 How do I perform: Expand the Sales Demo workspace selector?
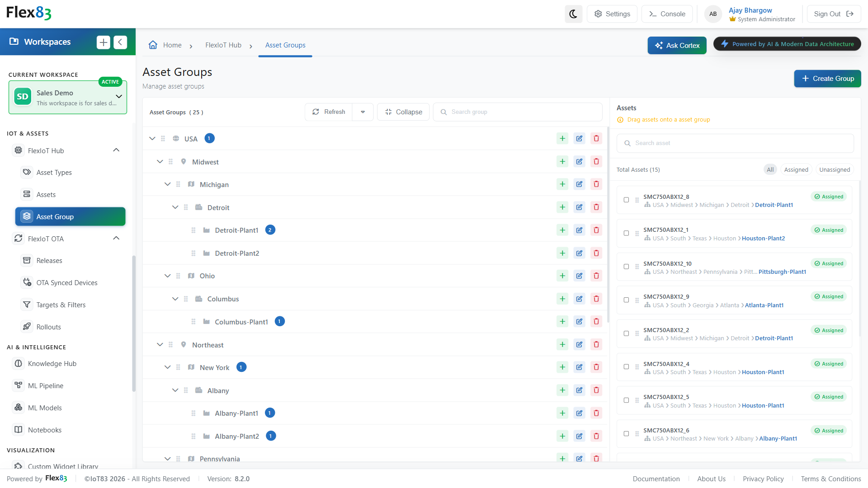pyautogui.click(x=119, y=97)
